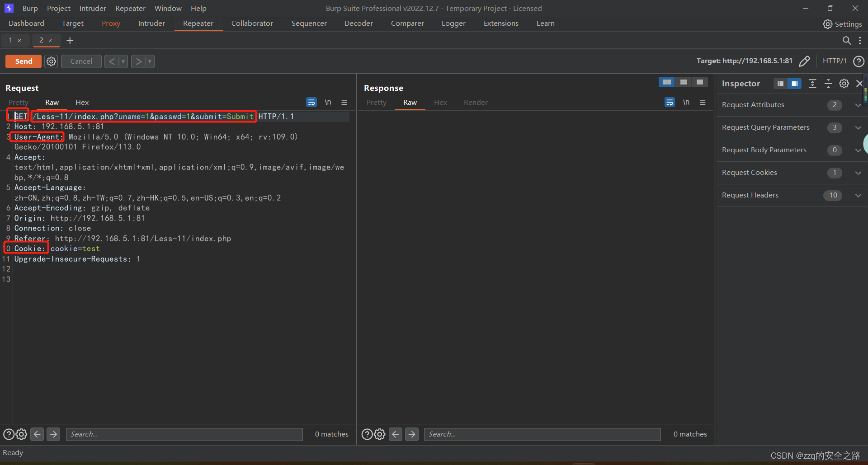
Task: Toggle non-printable characters in Request editor
Action: pyautogui.click(x=328, y=103)
